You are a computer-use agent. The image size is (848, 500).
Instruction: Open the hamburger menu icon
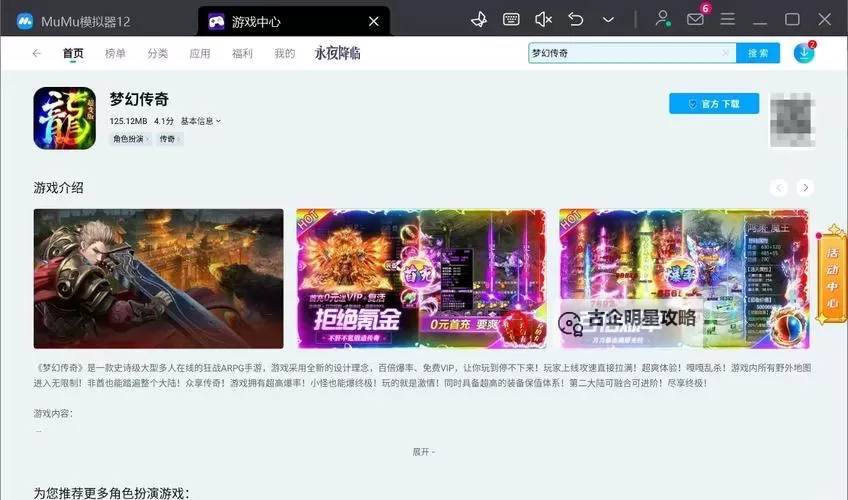tap(727, 19)
